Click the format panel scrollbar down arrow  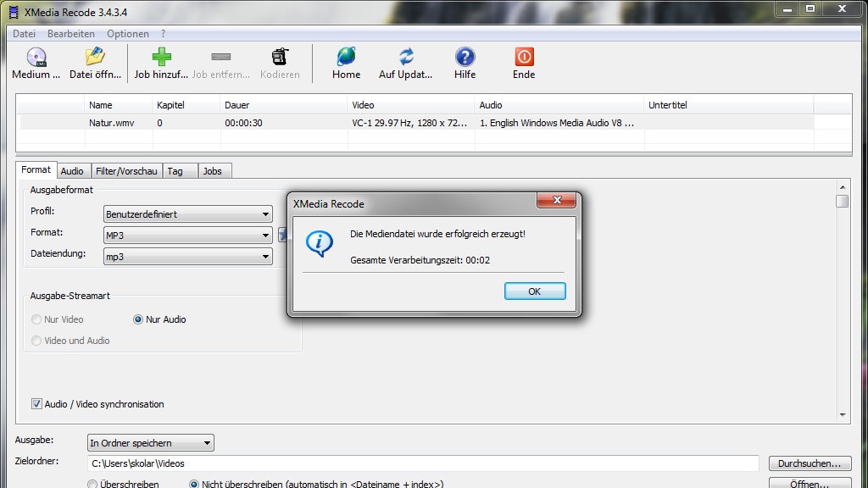point(842,414)
